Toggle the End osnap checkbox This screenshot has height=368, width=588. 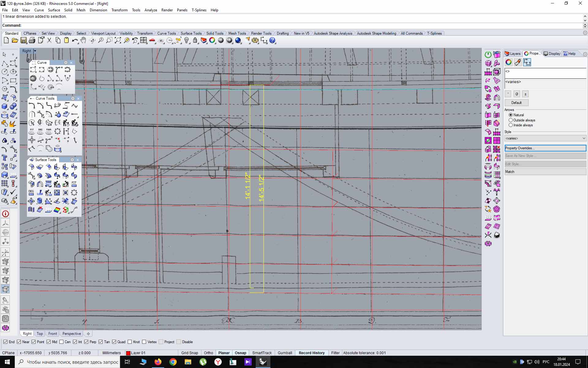coord(6,342)
